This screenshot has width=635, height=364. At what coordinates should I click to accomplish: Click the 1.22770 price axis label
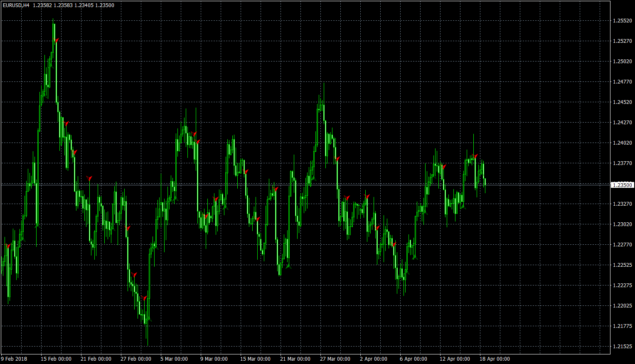pos(623,245)
